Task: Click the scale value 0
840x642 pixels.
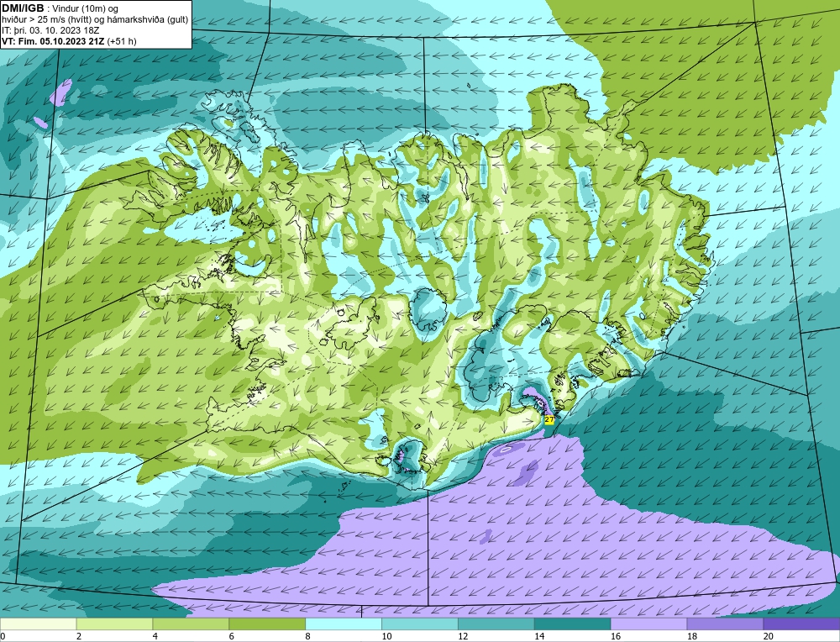Action: pos(3,636)
